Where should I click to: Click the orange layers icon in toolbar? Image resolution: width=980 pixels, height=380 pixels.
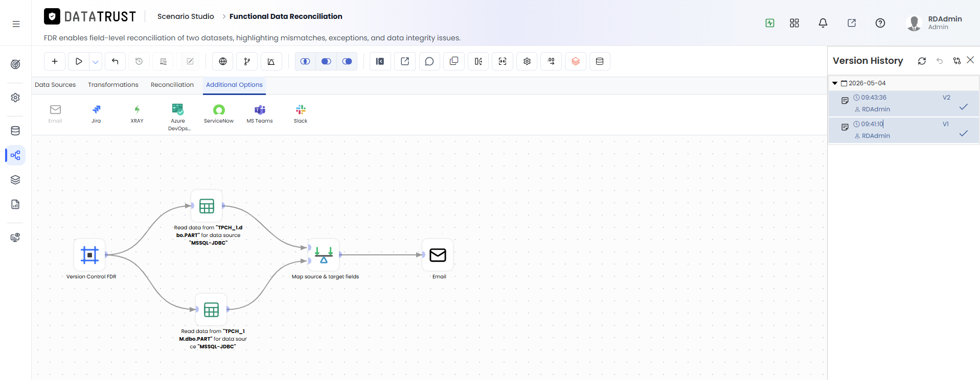576,61
